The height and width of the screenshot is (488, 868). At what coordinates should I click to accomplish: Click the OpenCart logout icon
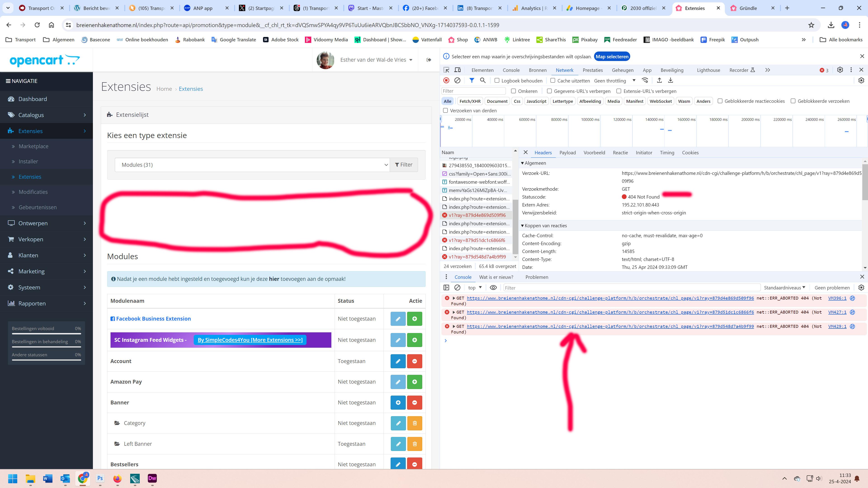click(429, 60)
